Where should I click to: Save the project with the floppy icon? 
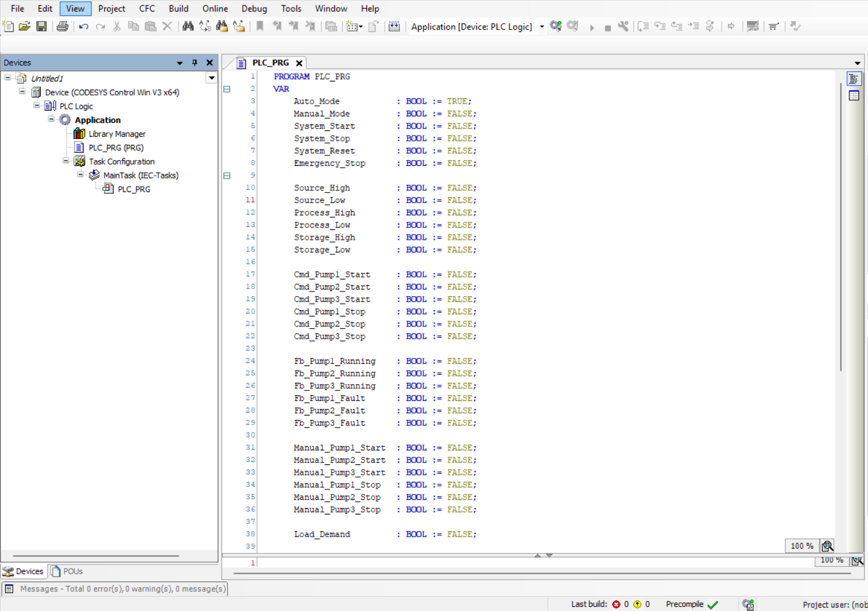pos(41,26)
